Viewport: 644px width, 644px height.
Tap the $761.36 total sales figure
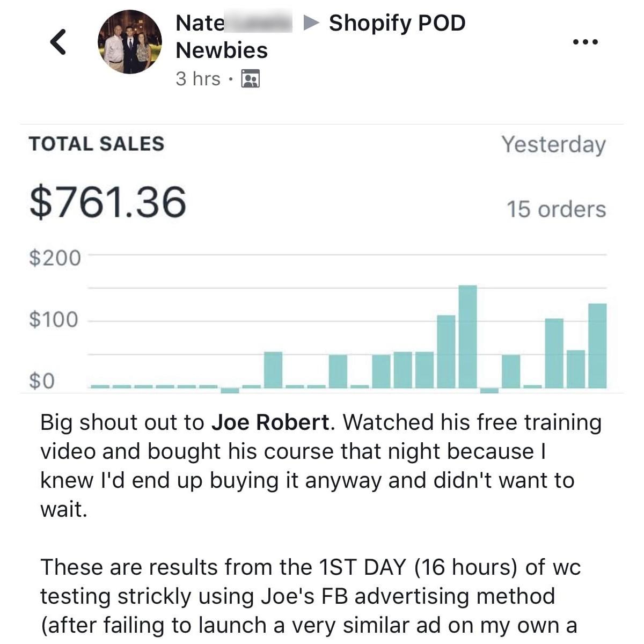(x=108, y=202)
